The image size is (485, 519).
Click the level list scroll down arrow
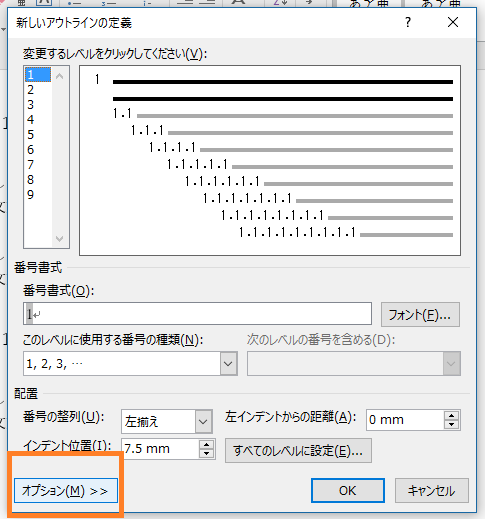60,239
